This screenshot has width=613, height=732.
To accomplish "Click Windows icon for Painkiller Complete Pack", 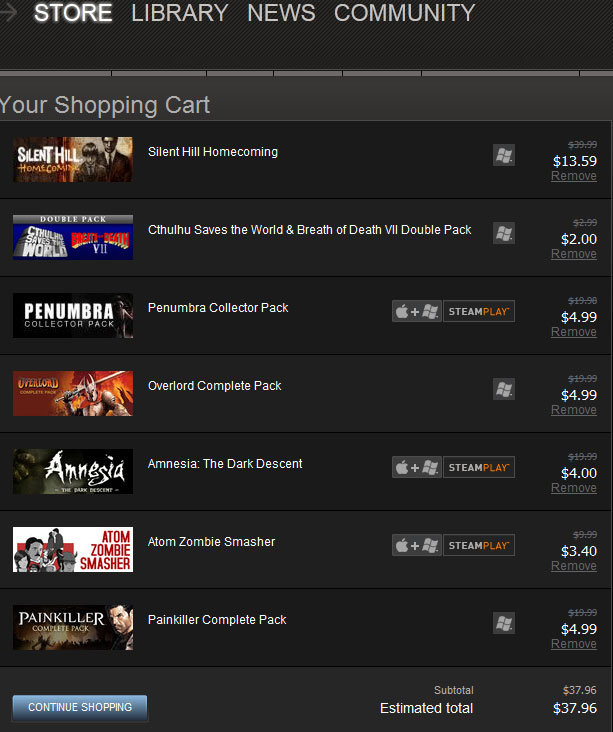I will click(504, 623).
